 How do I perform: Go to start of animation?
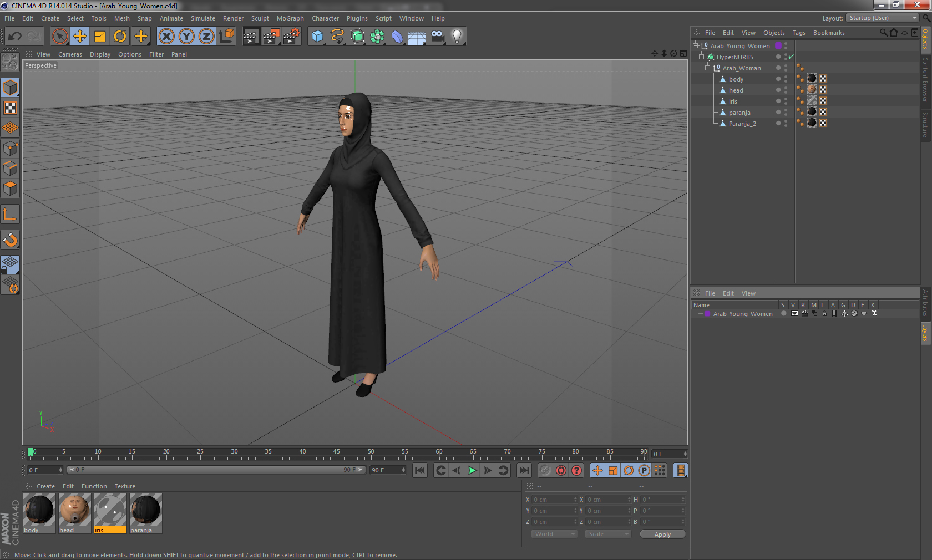pyautogui.click(x=420, y=470)
